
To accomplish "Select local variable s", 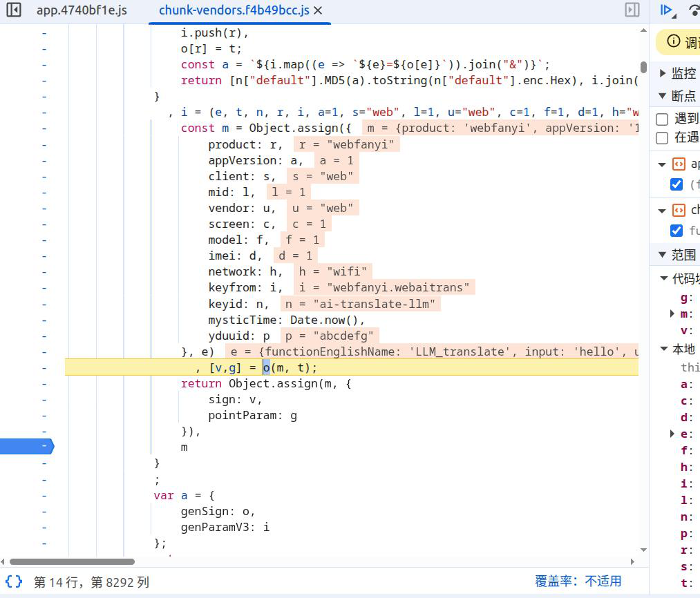I will point(686,566).
